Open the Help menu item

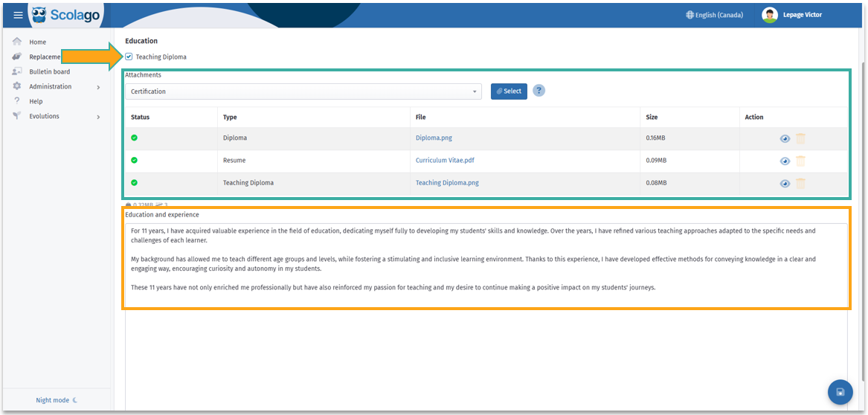pyautogui.click(x=36, y=101)
